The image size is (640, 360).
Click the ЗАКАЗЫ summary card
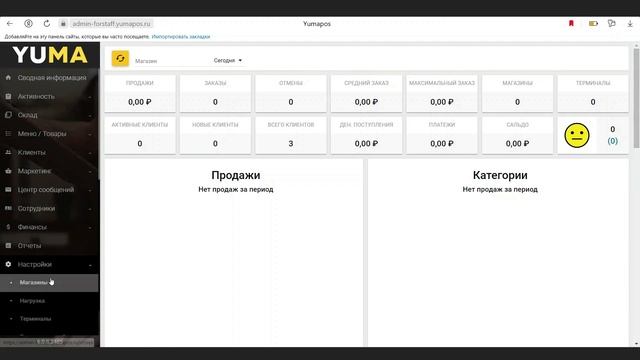215,93
